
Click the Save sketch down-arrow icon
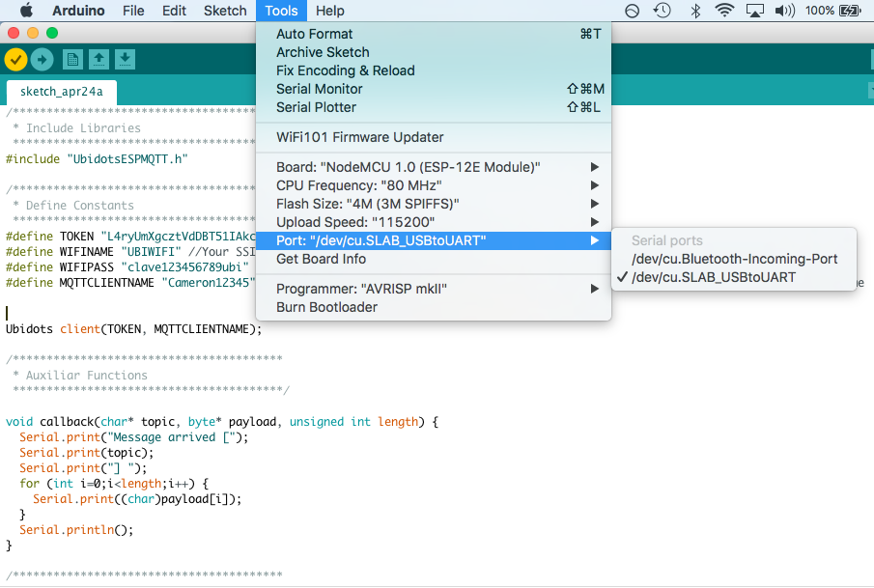125,59
